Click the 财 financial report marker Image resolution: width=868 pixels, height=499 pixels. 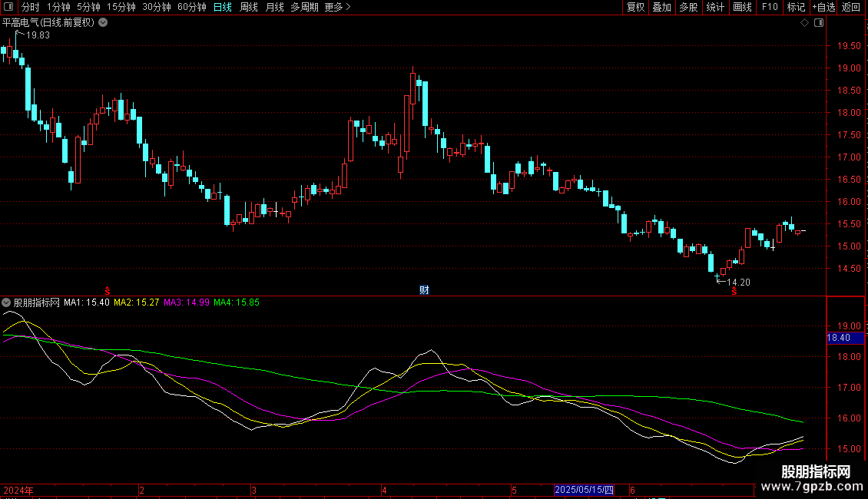pyautogui.click(x=424, y=290)
